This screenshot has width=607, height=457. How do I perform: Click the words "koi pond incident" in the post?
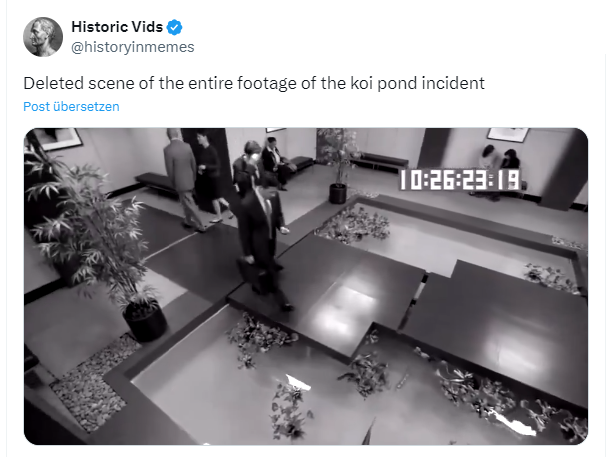pos(418,83)
